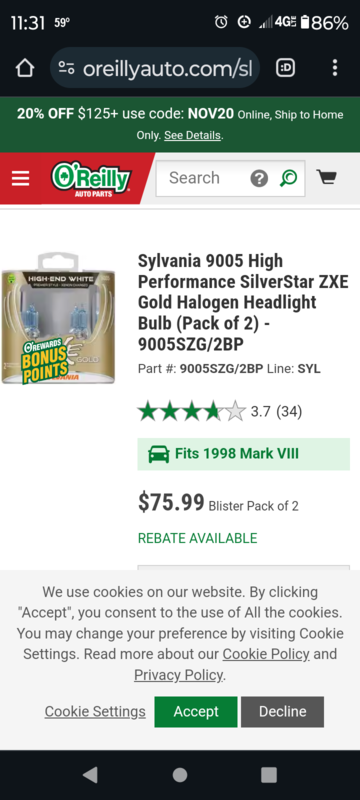Screen dimensions: 360x800
Task: Tap the O'Reilly Auto Parts logo
Action: (x=91, y=180)
